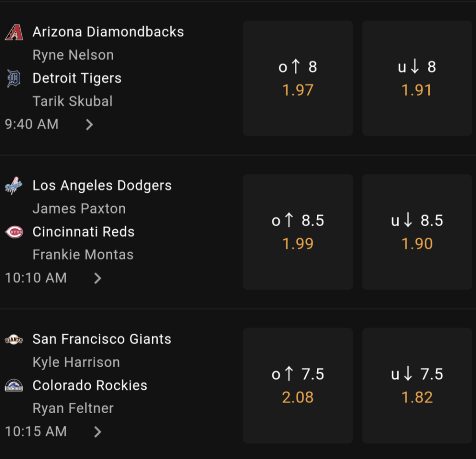The image size is (476, 459).
Task: Select over 8 at odds 1.97
Action: pos(298,78)
